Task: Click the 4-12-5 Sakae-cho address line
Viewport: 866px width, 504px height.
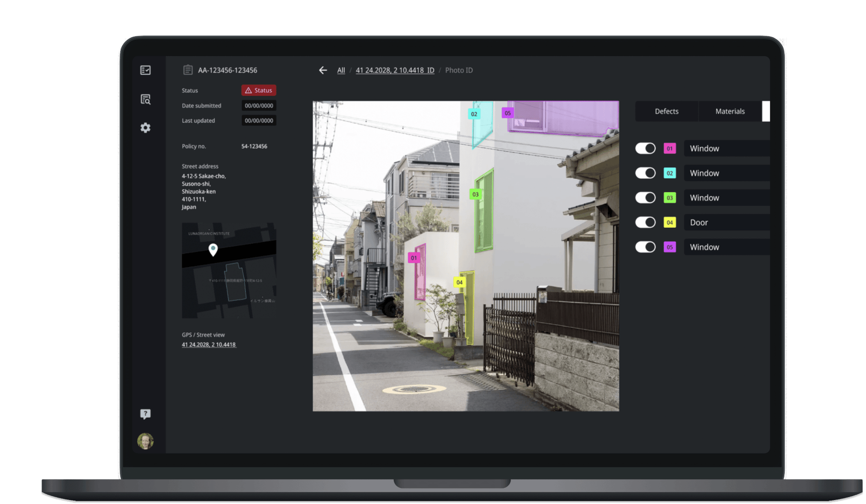Action: 204,176
